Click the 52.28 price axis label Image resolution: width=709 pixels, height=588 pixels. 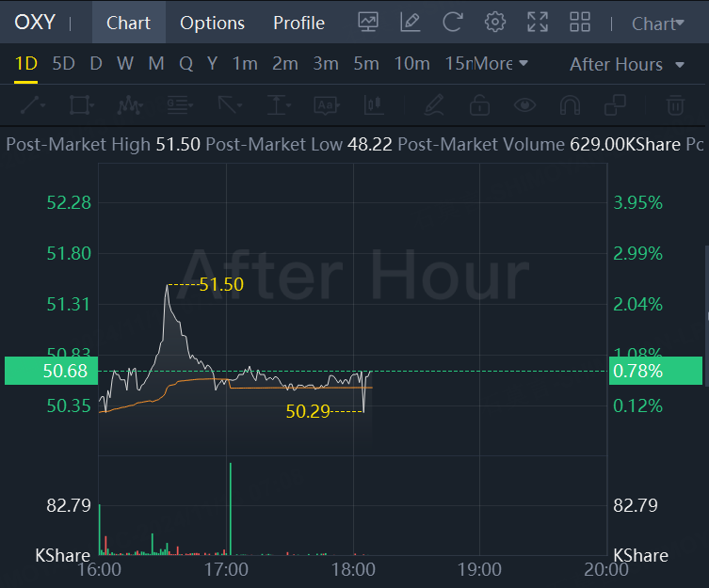(69, 202)
